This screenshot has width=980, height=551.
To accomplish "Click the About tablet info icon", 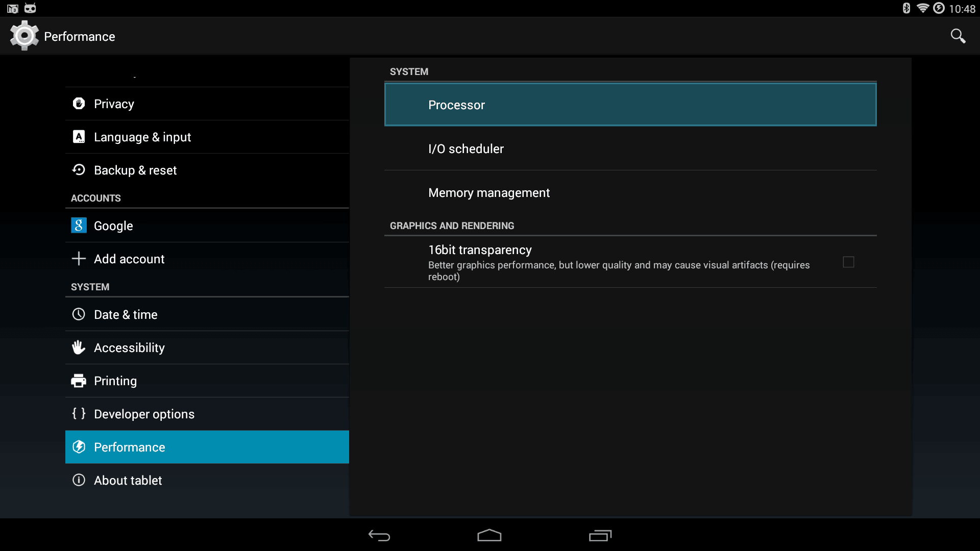I will [x=78, y=481].
